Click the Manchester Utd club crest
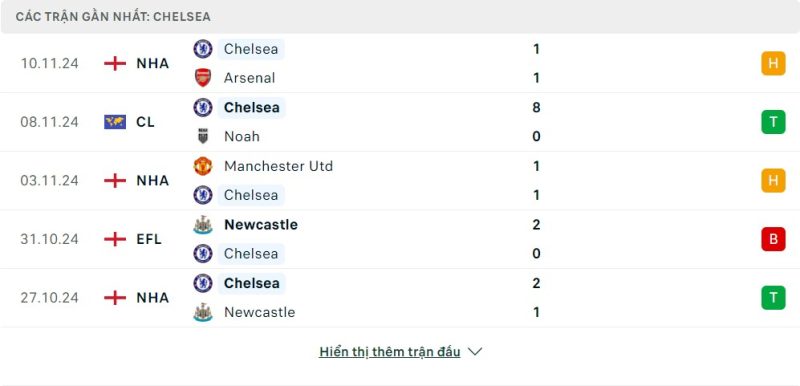Image resolution: width=800 pixels, height=386 pixels. tap(203, 166)
